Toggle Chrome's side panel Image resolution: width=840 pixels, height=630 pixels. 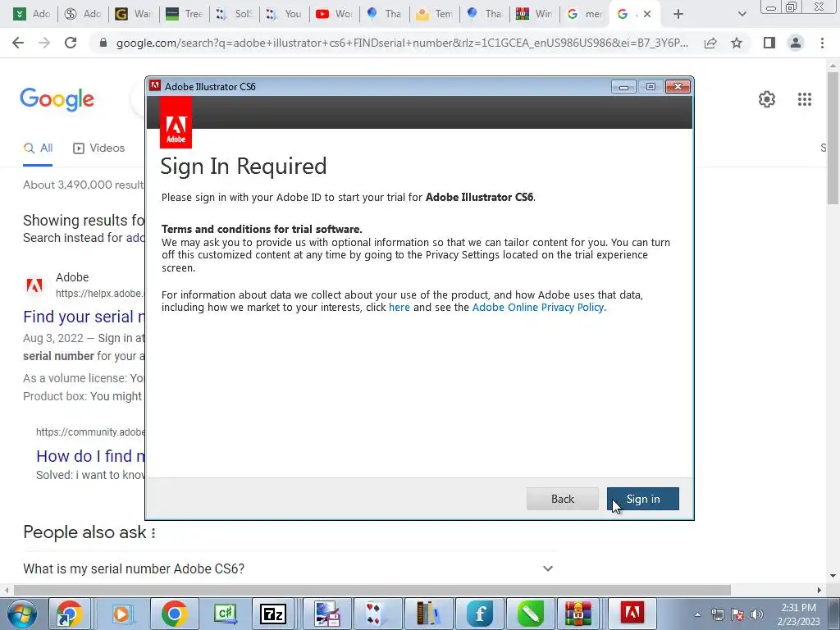pos(769,43)
